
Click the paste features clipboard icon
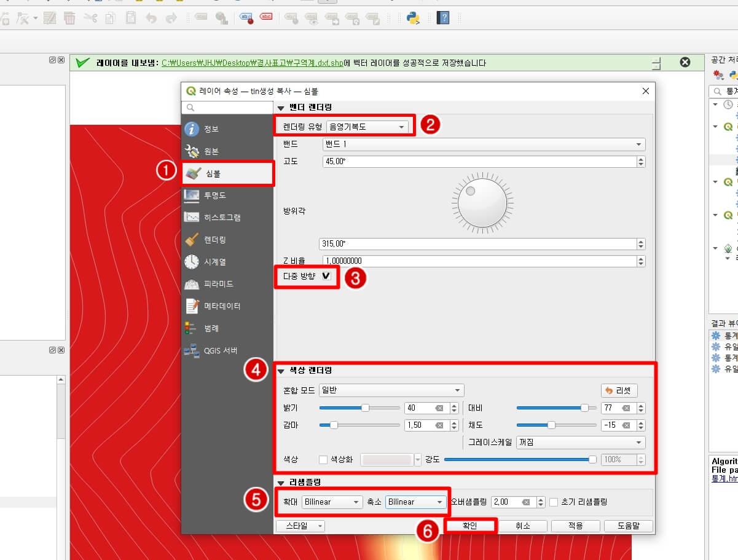pos(131,18)
